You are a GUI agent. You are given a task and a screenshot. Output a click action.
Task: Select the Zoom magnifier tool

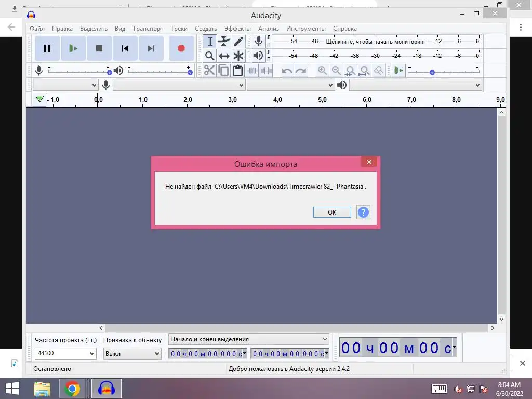210,56
